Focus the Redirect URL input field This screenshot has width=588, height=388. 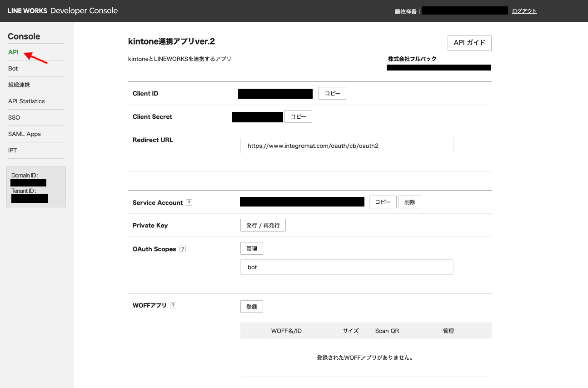[347, 146]
